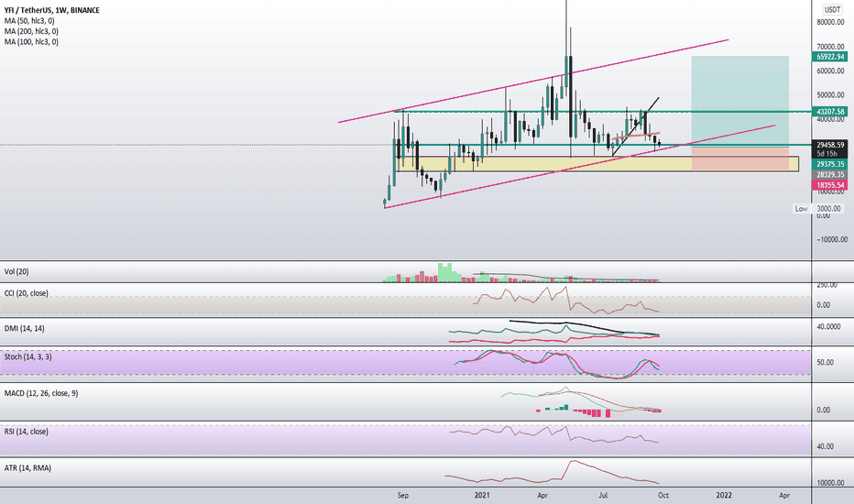This screenshot has width=854, height=504.
Task: Select the RSI (14, close) indicator label
Action: (x=27, y=432)
